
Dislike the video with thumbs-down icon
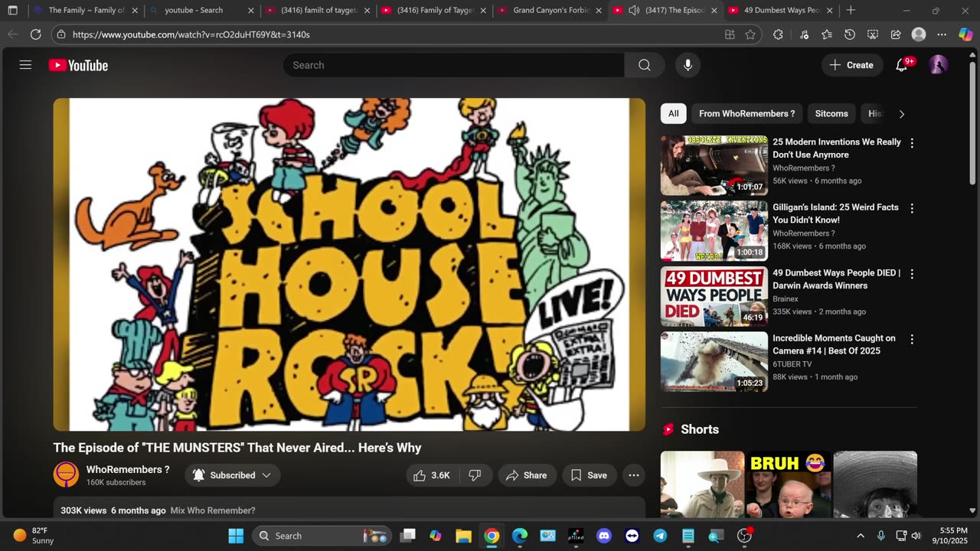pyautogui.click(x=475, y=475)
